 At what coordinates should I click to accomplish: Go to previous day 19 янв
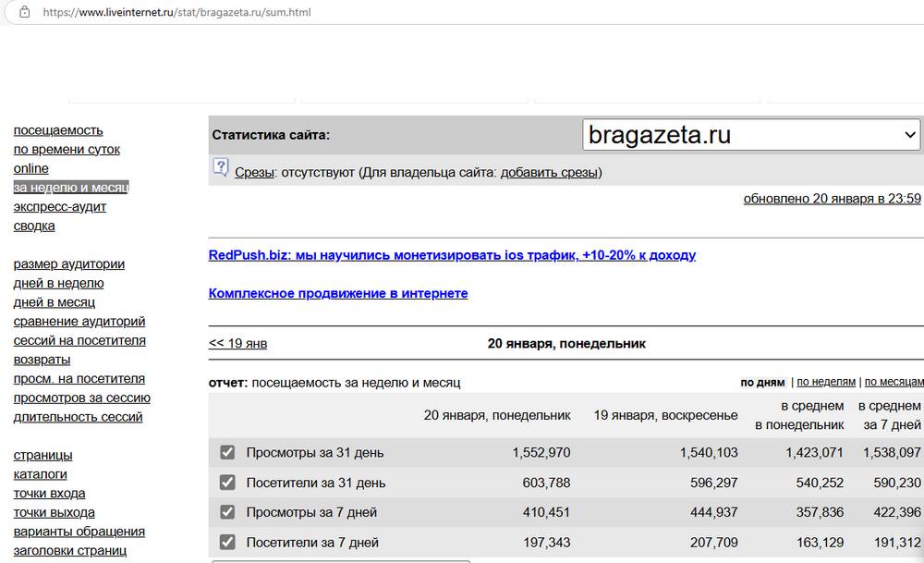tap(237, 344)
